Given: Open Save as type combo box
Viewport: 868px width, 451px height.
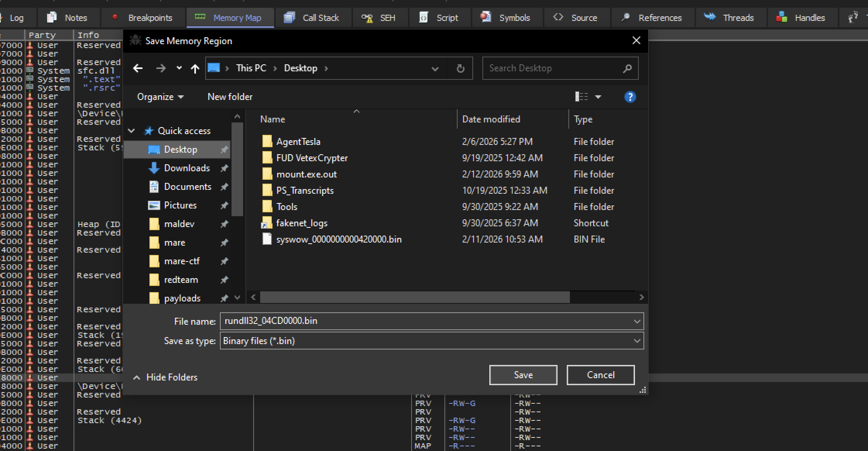Looking at the screenshot, I should tap(432, 341).
